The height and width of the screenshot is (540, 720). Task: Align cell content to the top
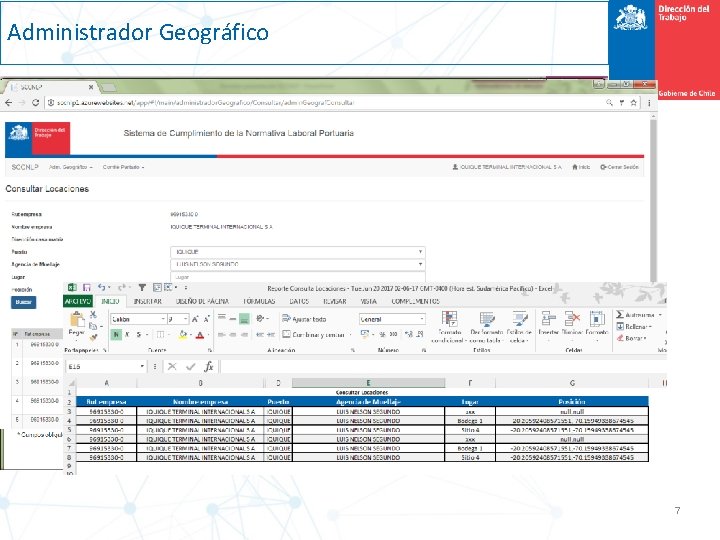tap(221, 318)
